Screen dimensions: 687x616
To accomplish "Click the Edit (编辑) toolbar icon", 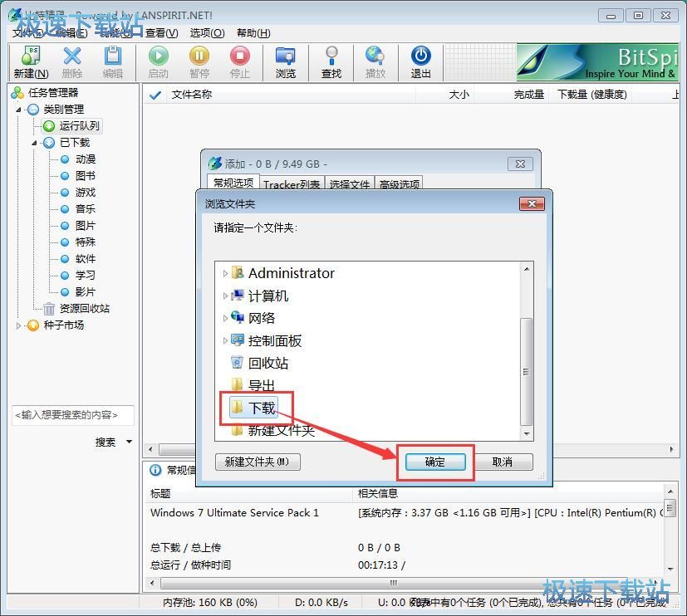I will click(x=113, y=62).
